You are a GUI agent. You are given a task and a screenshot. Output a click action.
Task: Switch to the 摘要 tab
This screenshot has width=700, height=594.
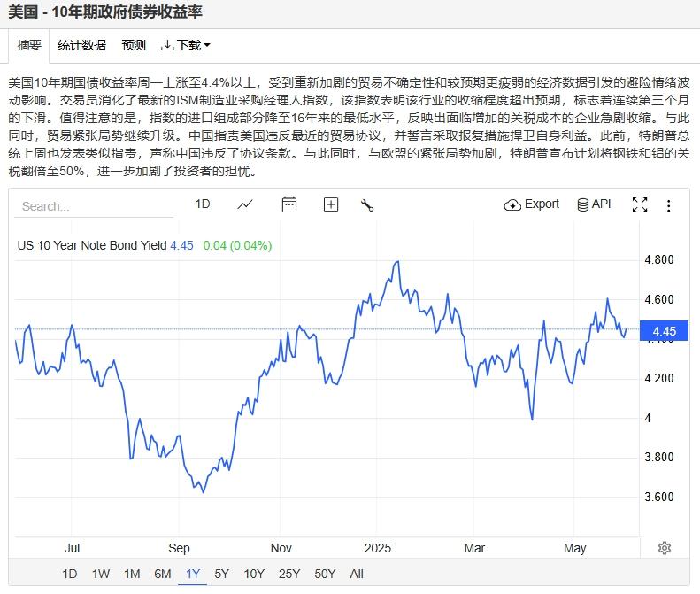pos(29,45)
